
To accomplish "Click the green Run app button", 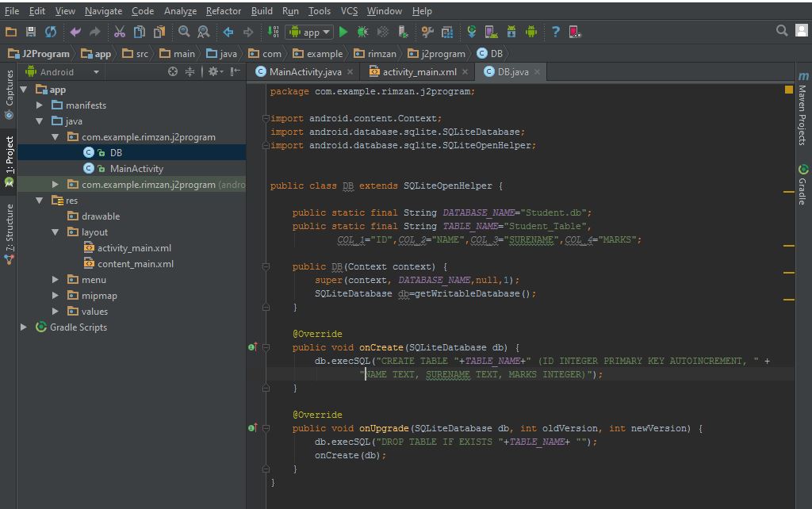I will point(343,32).
